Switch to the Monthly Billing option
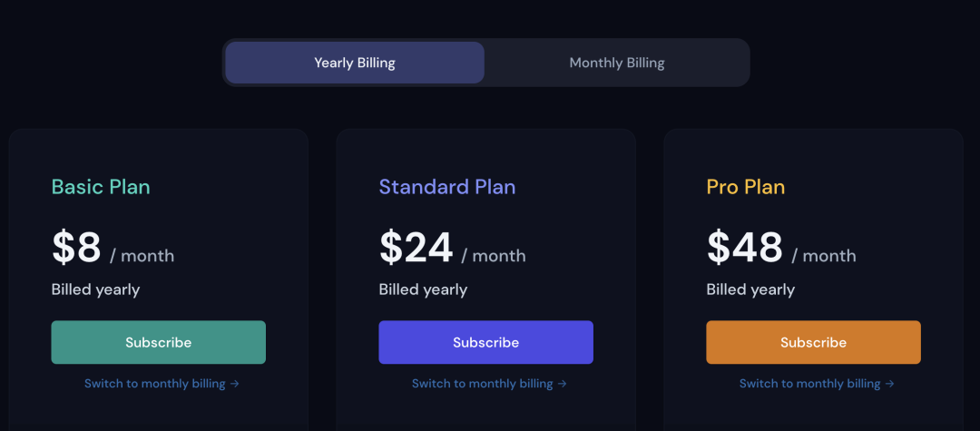The width and height of the screenshot is (980, 431). tap(616, 63)
